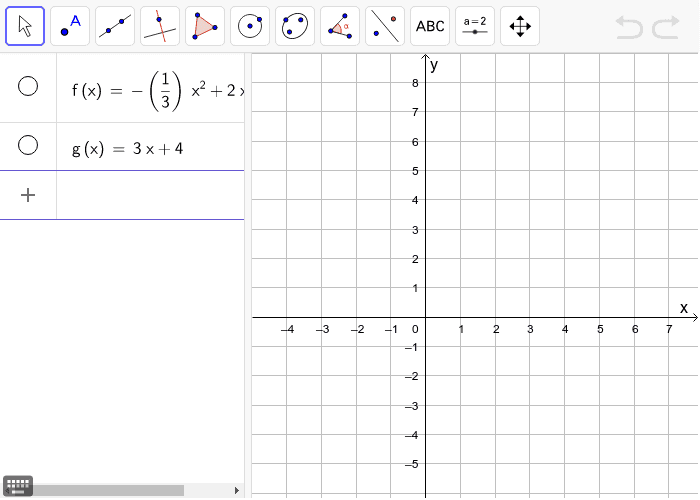
Task: Click the Redo arrow
Action: click(666, 27)
